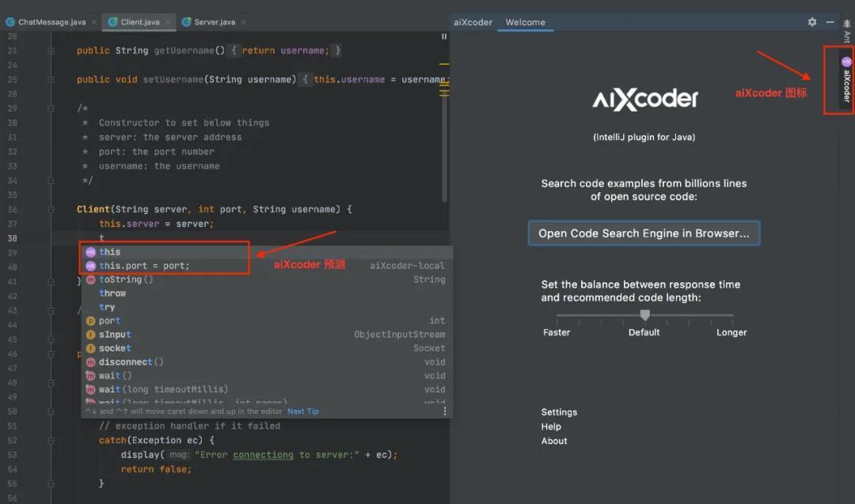Click the method icon beside toString()
Image resolution: width=855 pixels, height=504 pixels.
click(x=90, y=279)
